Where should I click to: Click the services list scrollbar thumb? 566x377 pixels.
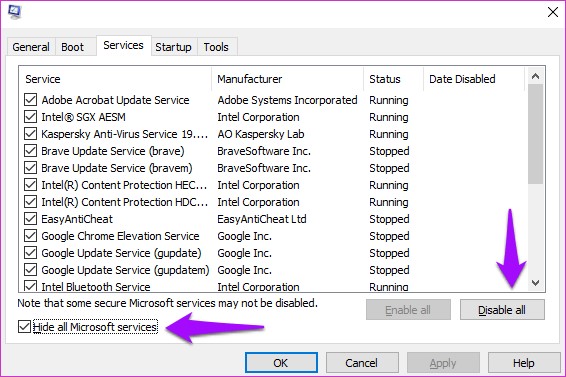(x=535, y=134)
